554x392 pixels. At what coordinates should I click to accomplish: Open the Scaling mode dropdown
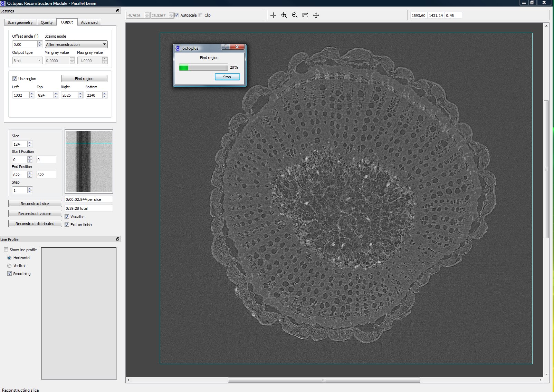pos(76,45)
